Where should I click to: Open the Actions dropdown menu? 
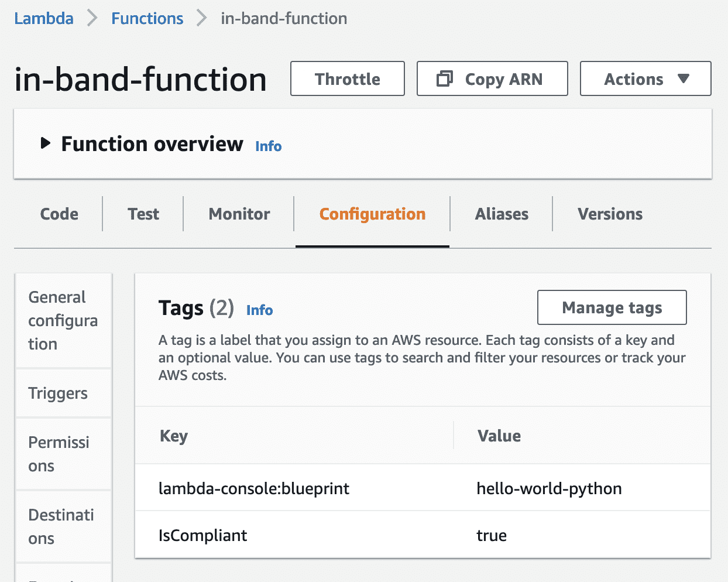[x=645, y=78]
